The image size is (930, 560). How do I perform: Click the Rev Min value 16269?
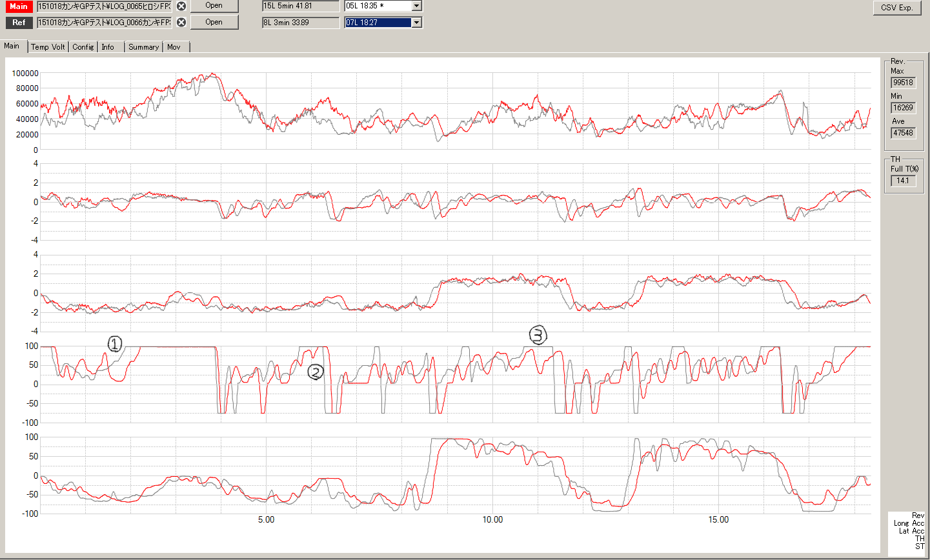click(903, 108)
